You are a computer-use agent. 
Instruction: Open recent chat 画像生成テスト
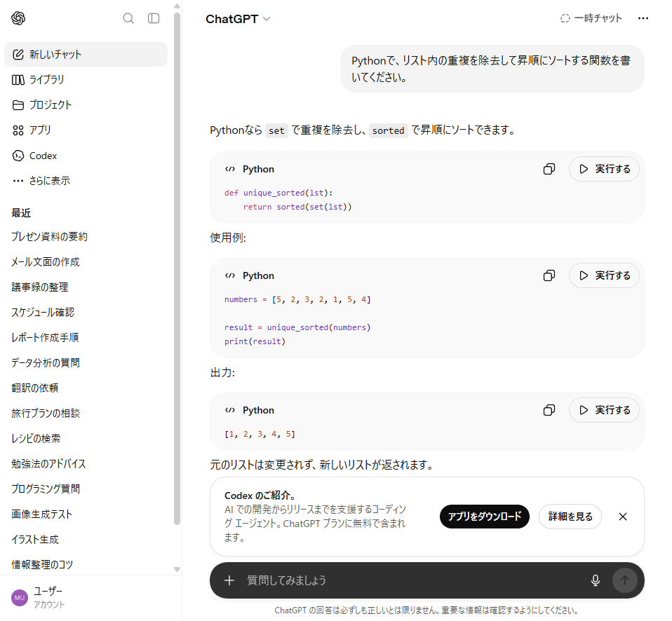pos(86,514)
